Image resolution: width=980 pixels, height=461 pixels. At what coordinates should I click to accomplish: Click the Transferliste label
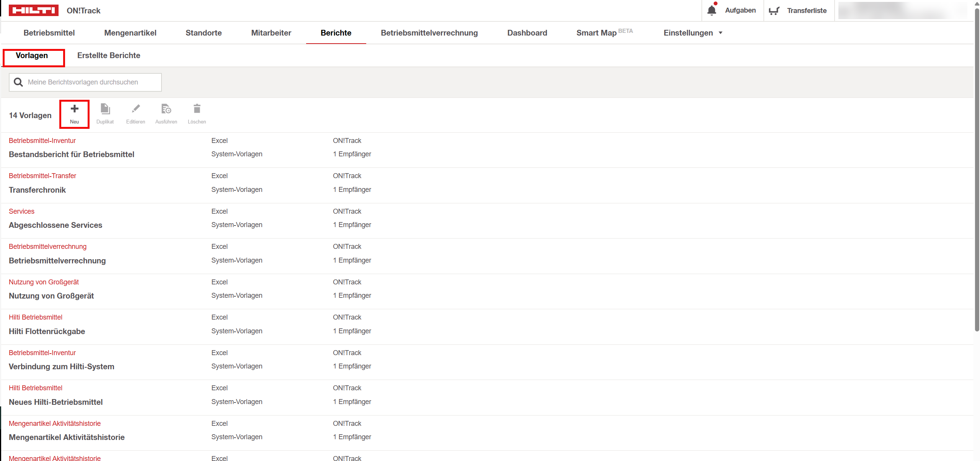click(807, 11)
